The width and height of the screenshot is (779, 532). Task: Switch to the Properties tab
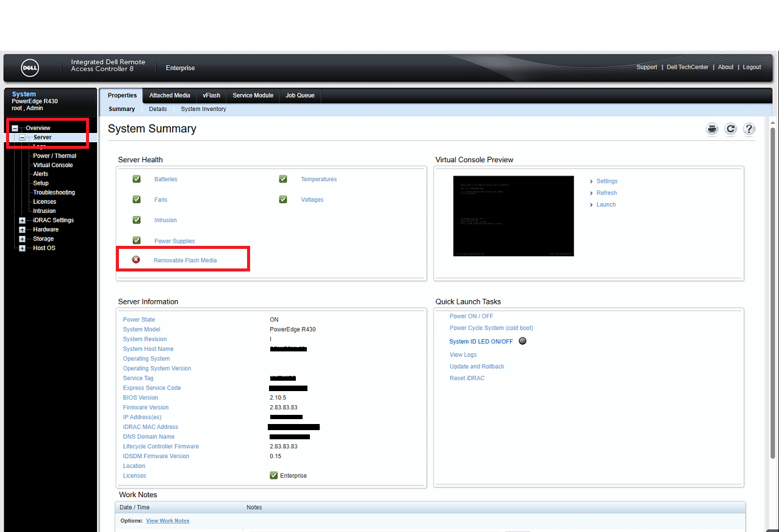point(122,96)
